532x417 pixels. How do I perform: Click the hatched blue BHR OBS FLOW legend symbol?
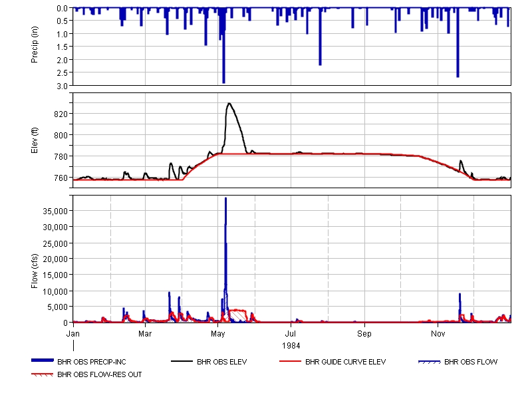point(429,362)
